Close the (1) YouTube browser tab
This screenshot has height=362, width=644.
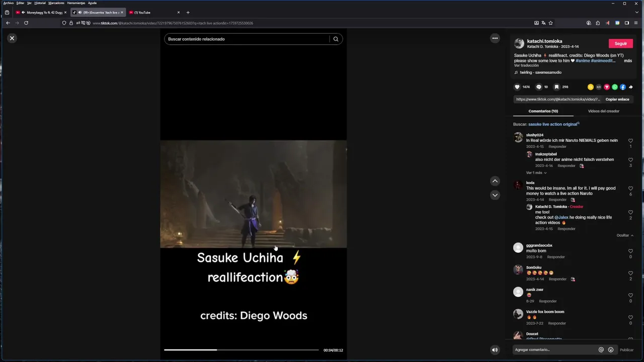(x=178, y=13)
